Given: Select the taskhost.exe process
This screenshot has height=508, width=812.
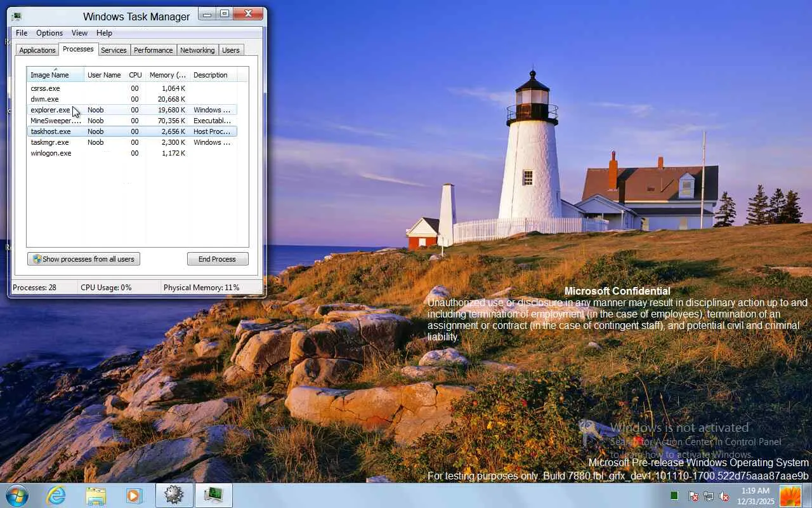Looking at the screenshot, I should click(132, 131).
